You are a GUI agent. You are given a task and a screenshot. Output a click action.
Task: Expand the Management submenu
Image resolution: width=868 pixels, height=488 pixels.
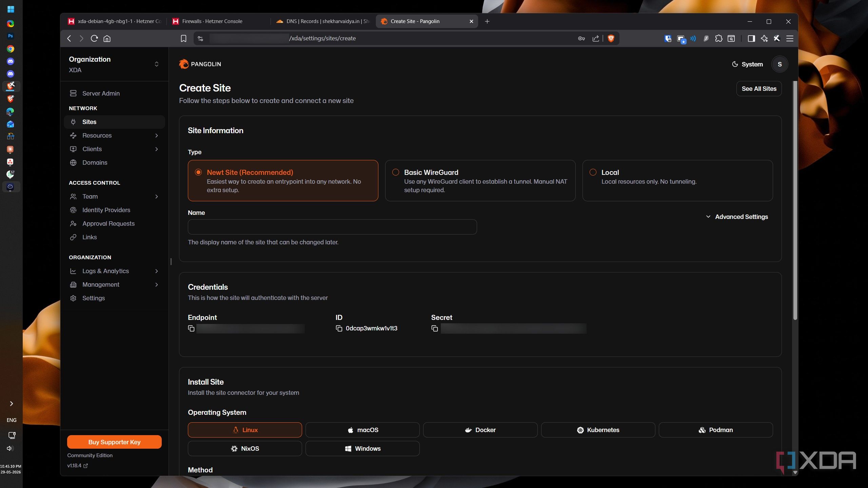point(114,285)
